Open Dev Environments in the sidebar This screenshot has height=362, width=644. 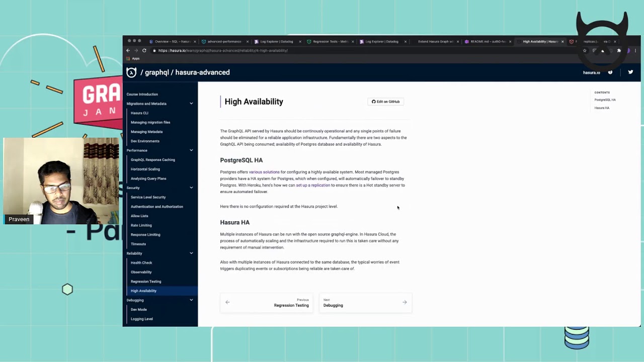[x=145, y=141]
